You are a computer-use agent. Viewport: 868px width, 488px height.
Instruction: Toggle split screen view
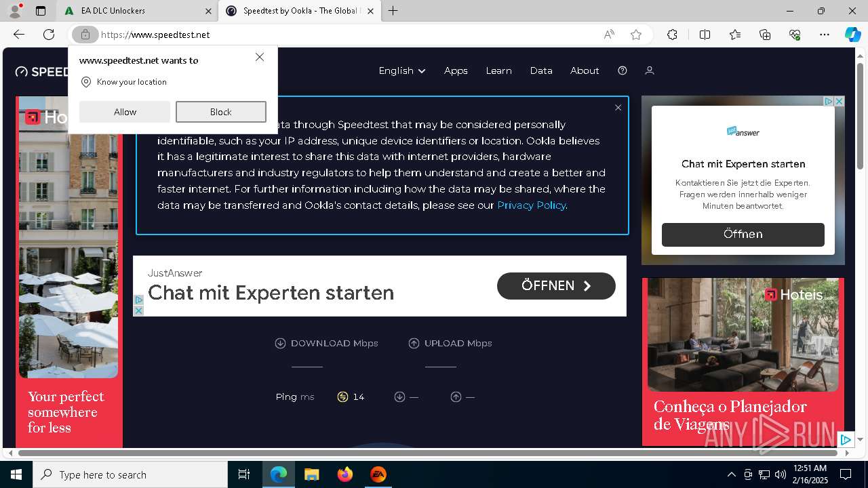tap(705, 35)
